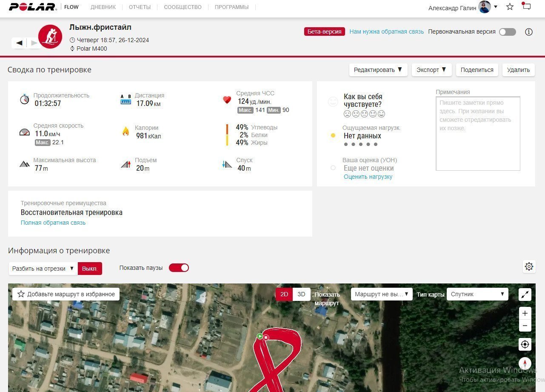Screen dimensions: 545x392
Task: Click the user profile avatar
Action: point(485,7)
